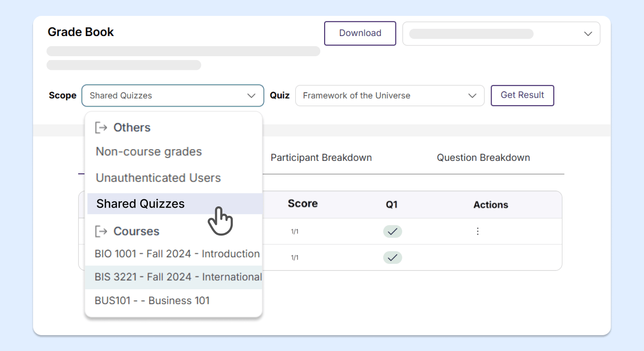Click the Grade Book heading

click(81, 32)
